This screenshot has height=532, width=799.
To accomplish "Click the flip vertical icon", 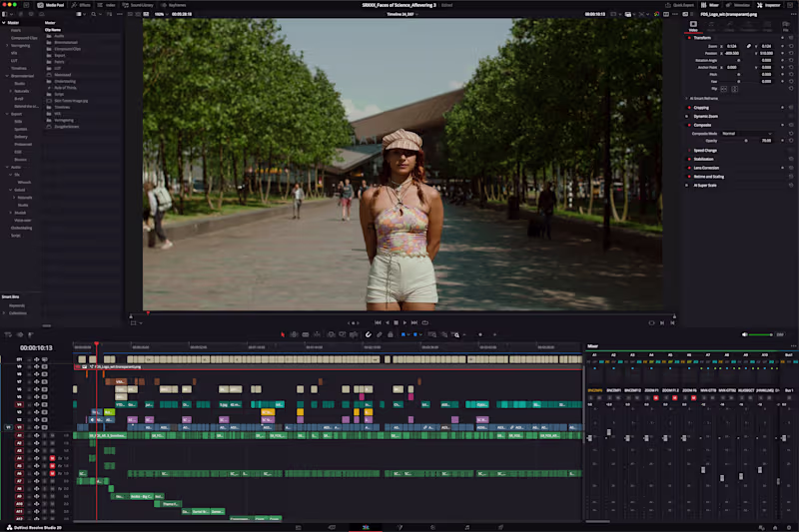I will [x=734, y=89].
